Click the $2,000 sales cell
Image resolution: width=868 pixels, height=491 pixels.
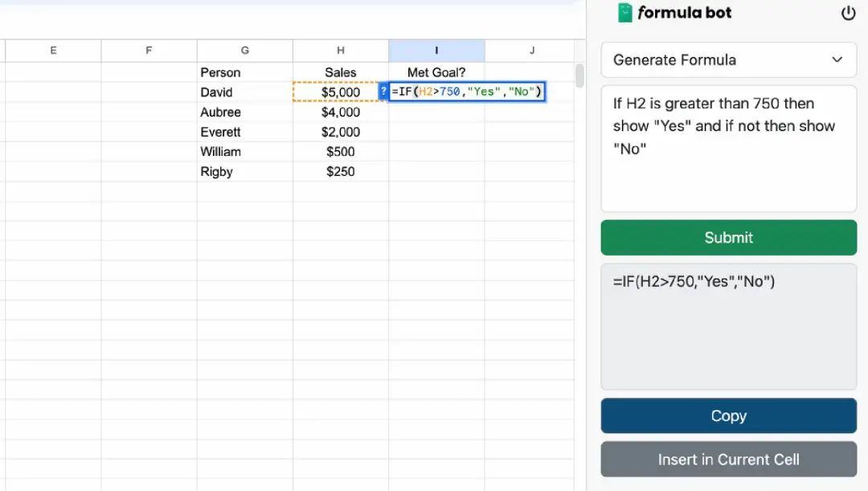341,132
